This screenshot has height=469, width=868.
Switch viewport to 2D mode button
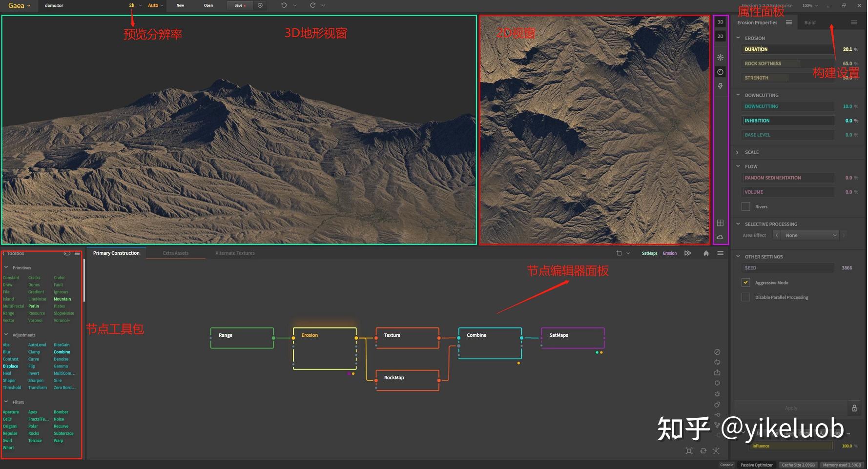click(720, 36)
